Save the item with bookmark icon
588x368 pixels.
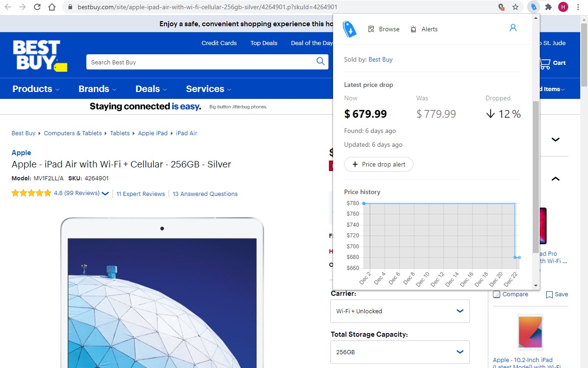(x=557, y=294)
